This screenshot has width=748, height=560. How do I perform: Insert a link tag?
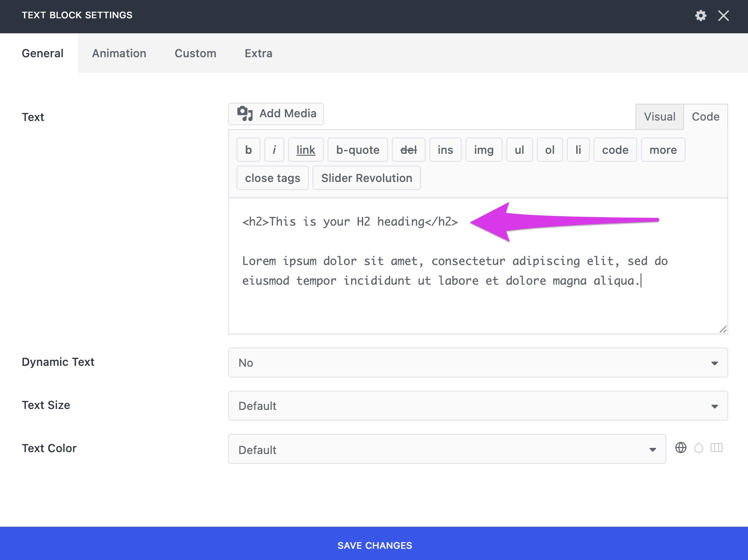[305, 150]
